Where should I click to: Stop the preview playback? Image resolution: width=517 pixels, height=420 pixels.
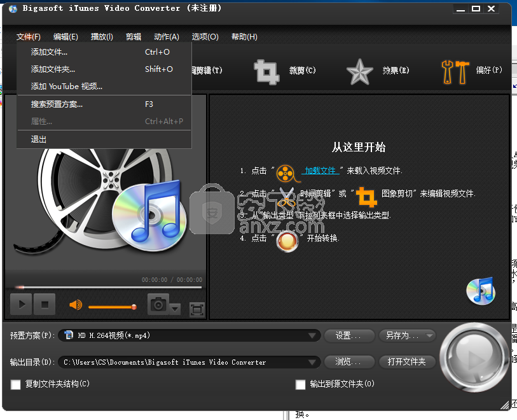pos(45,304)
